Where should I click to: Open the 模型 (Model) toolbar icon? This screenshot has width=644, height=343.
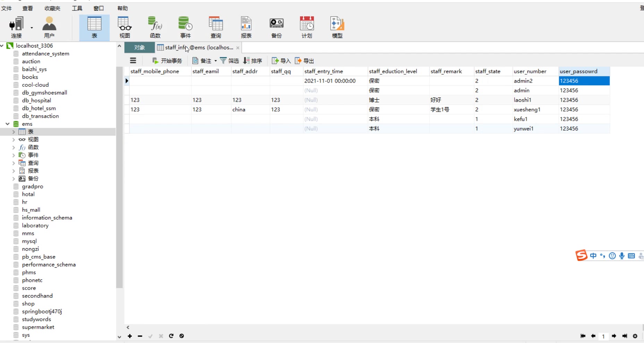point(337,27)
